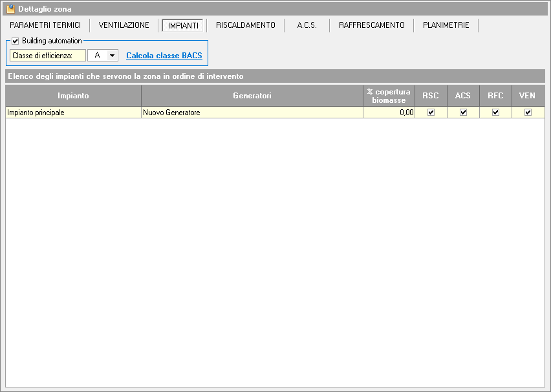Uncheck RFC checkbox in Impianto principale row
The height and width of the screenshot is (392, 551).
pos(495,113)
